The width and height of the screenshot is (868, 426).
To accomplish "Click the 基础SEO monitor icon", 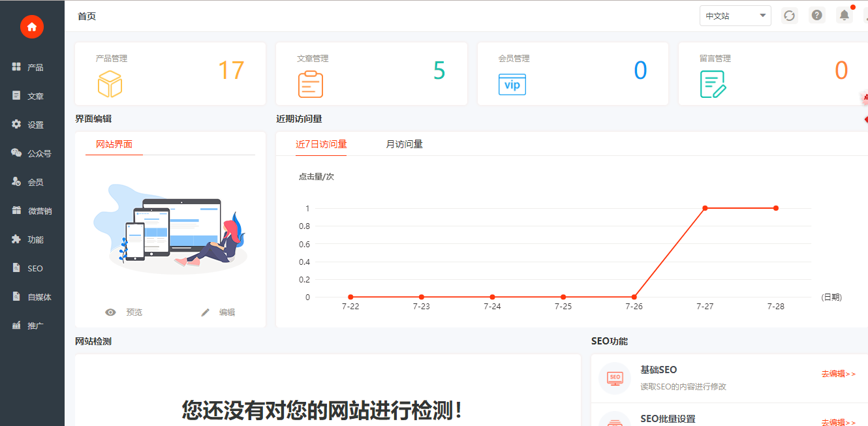I will [615, 378].
